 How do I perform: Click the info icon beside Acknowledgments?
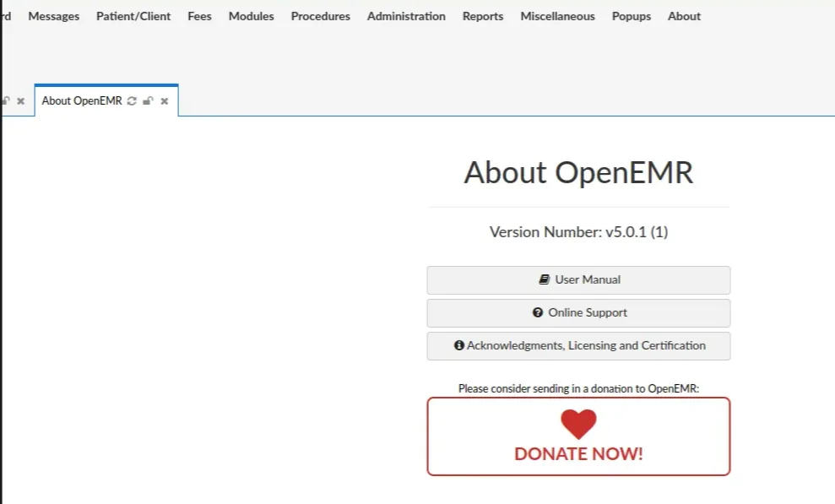coord(459,345)
